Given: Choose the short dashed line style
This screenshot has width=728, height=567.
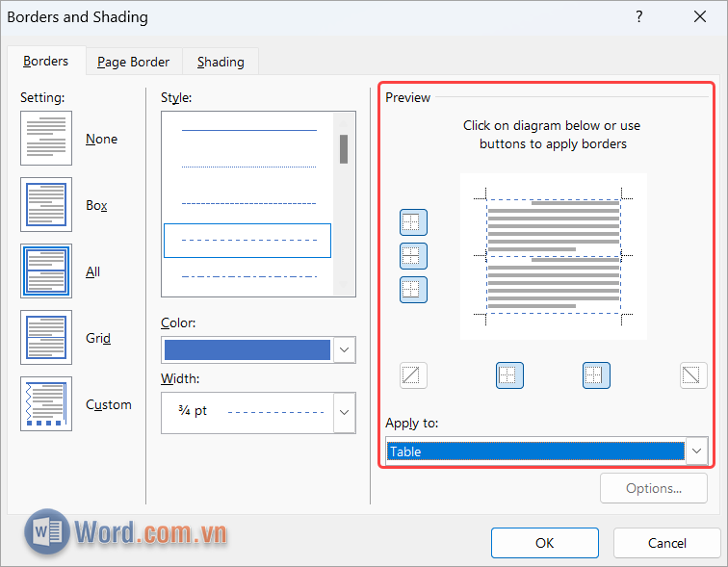Looking at the screenshot, I should click(248, 203).
